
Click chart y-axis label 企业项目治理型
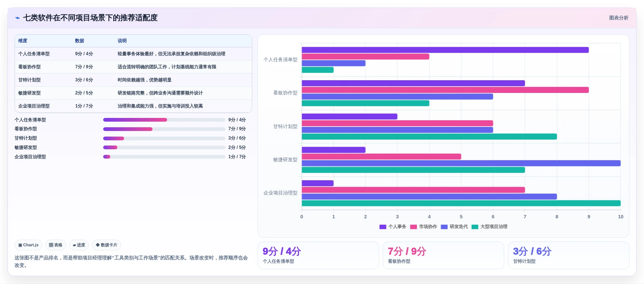click(x=280, y=193)
